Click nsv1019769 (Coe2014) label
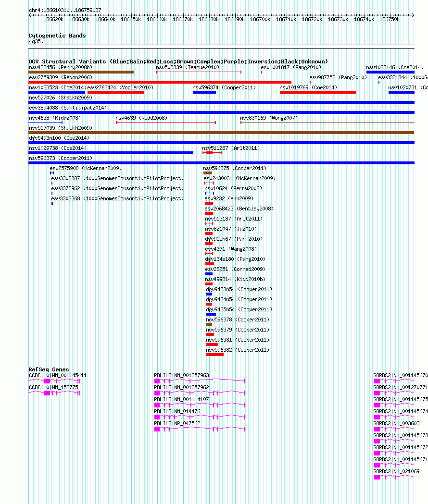The image size is (428, 504). (x=308, y=87)
